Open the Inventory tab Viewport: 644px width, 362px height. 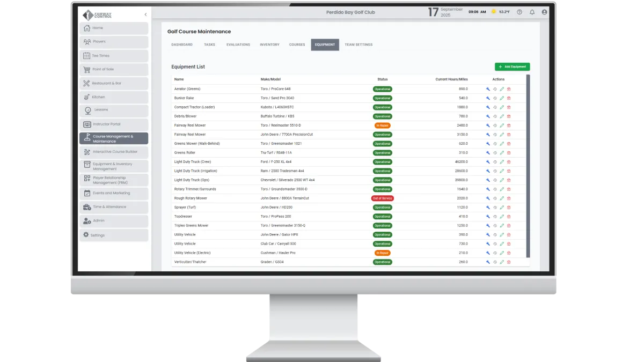tap(269, 45)
